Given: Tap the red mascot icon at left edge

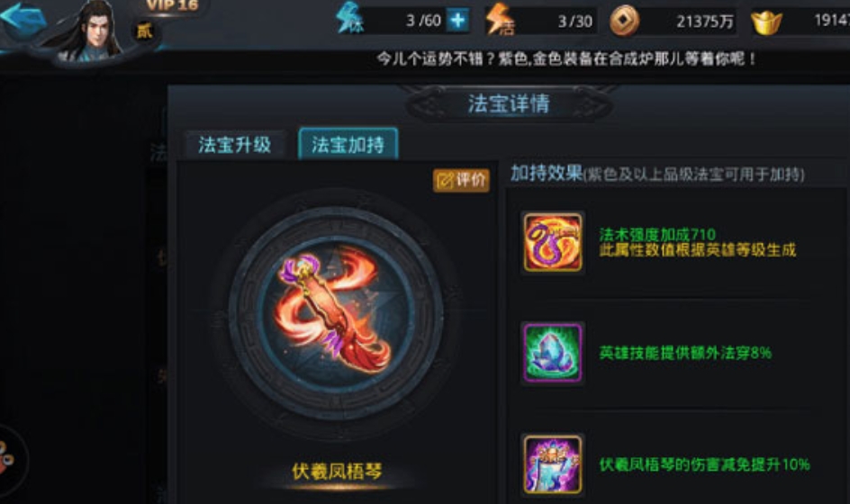Looking at the screenshot, I should tap(6, 458).
